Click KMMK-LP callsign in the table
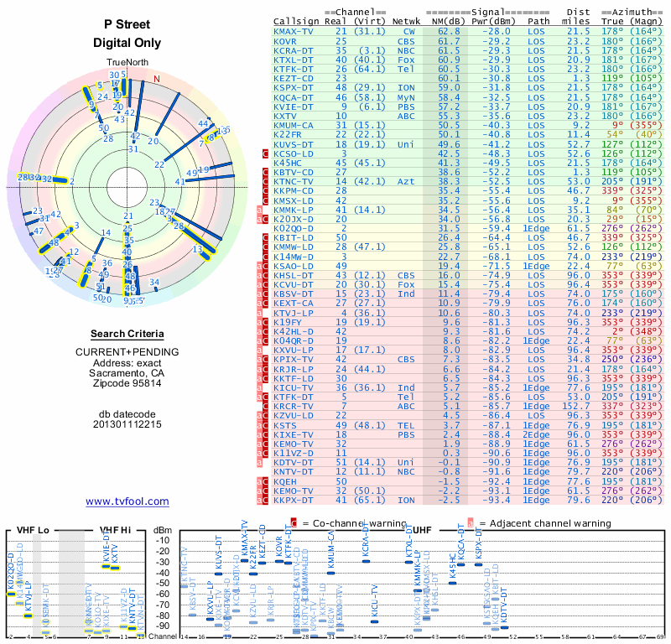Viewport: 671px width, 644px height. tap(293, 210)
